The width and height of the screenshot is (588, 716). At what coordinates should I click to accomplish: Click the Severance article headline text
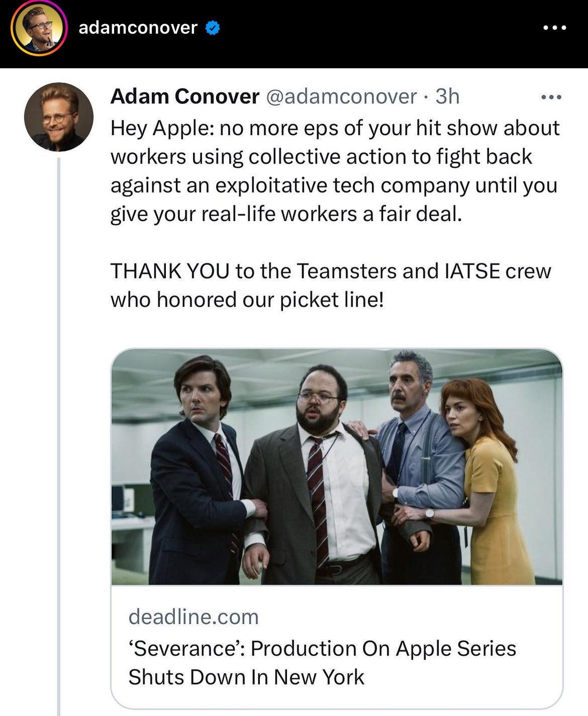pyautogui.click(x=322, y=663)
